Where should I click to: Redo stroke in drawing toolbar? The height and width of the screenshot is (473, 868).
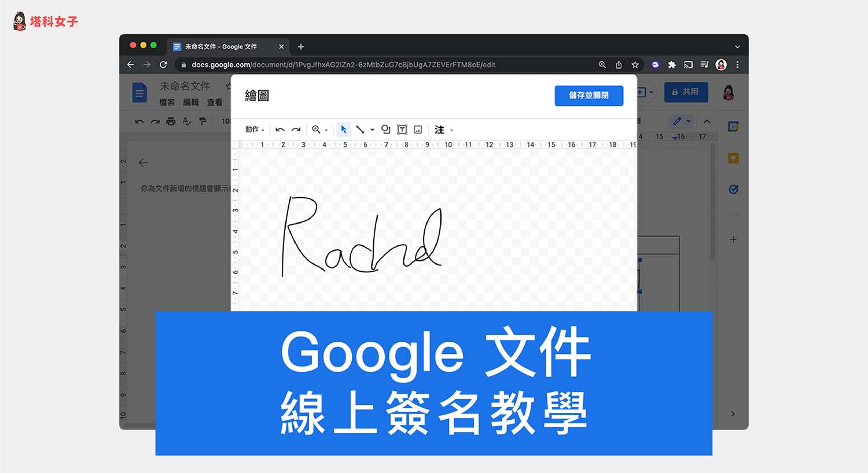296,130
